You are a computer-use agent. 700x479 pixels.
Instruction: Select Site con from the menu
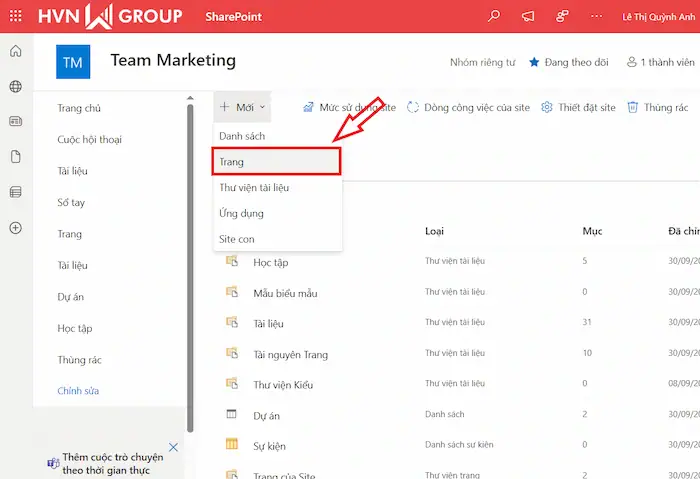[x=237, y=239]
